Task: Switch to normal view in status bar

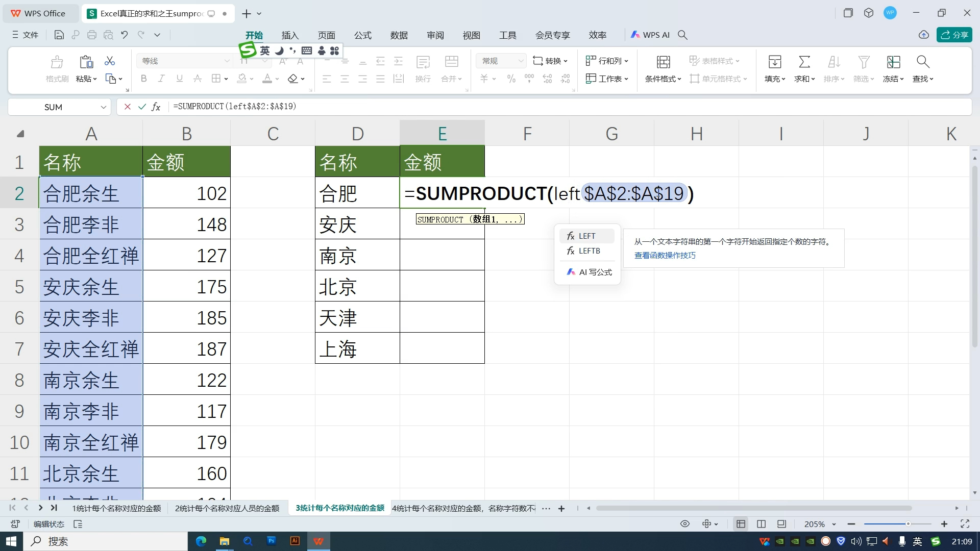Action: click(x=741, y=524)
